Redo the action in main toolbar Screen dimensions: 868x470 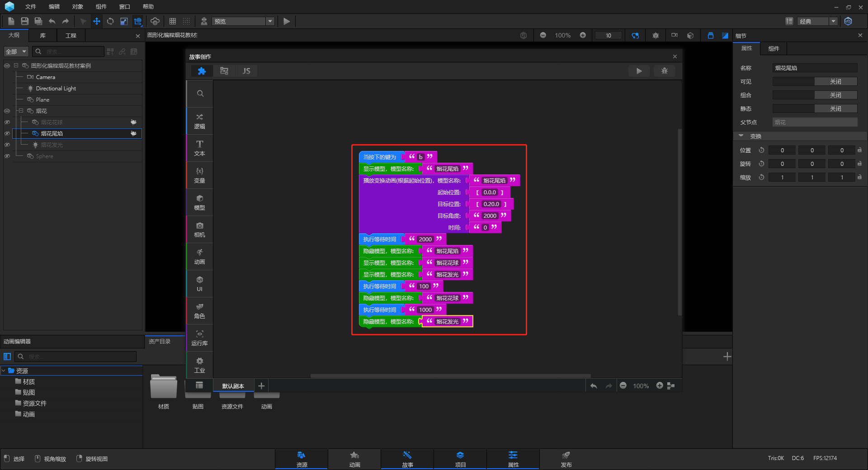[x=66, y=21]
